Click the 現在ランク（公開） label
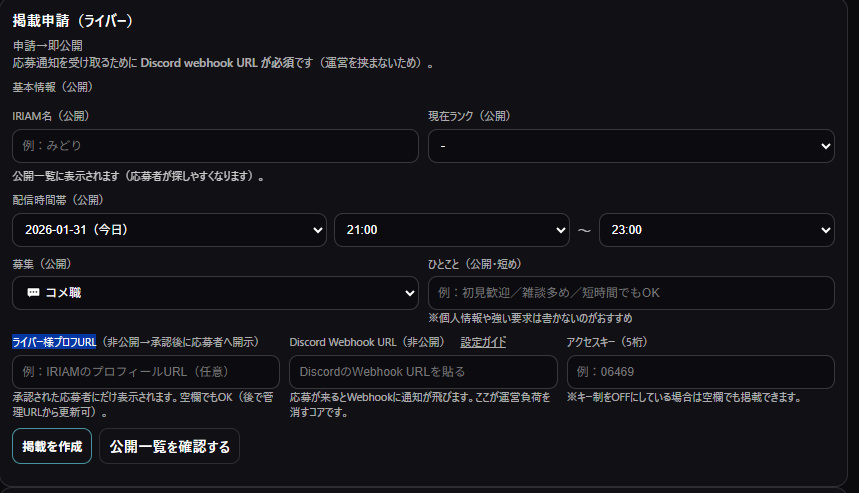 [x=470, y=116]
